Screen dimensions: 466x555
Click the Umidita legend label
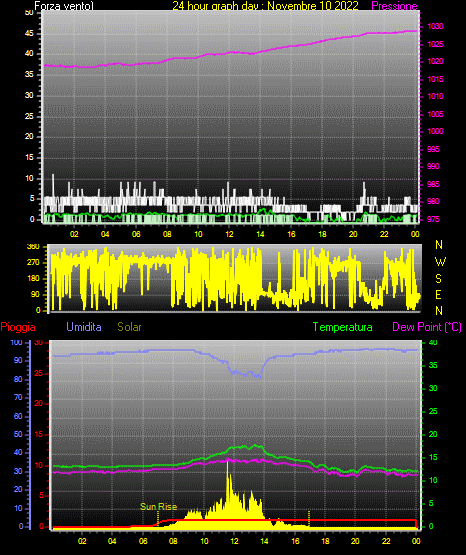tap(84, 327)
